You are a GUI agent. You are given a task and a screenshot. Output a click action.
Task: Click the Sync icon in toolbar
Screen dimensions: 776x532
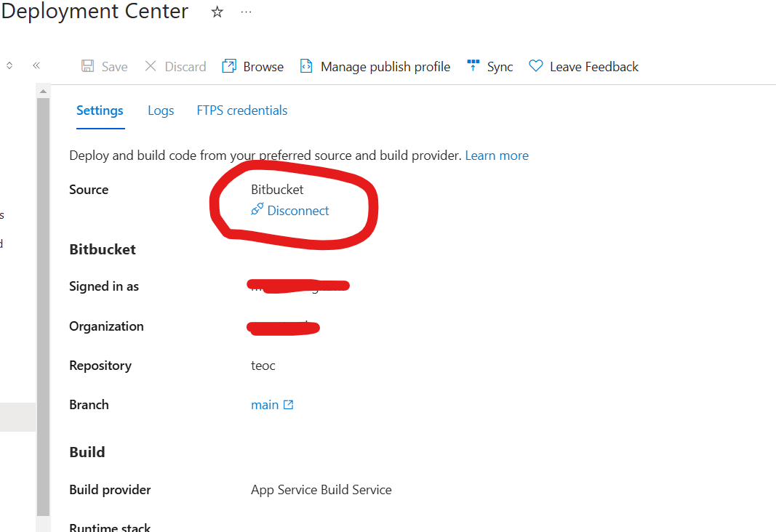(x=473, y=65)
